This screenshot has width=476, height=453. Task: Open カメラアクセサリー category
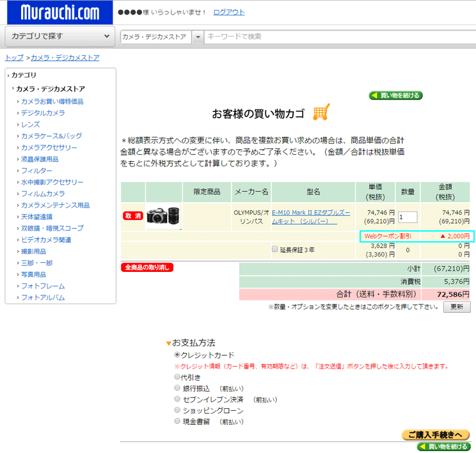[x=49, y=148]
